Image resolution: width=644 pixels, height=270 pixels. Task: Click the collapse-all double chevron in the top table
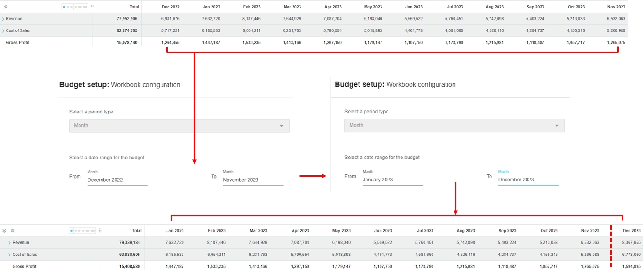6,7
